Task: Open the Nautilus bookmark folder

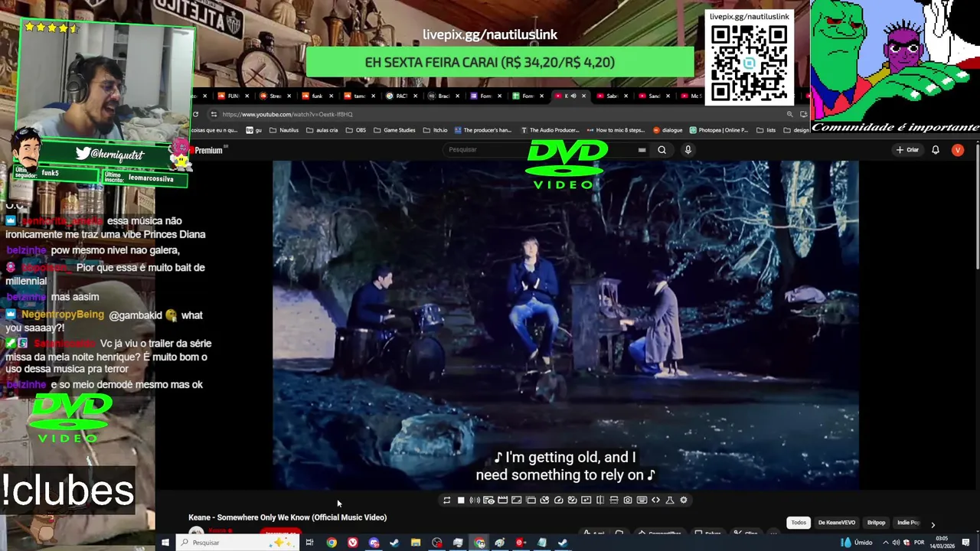Action: (283, 130)
